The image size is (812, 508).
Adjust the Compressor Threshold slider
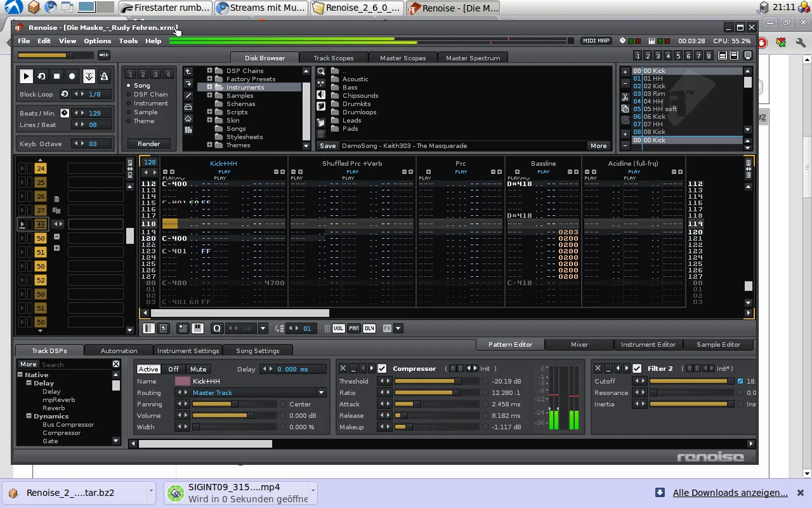[436, 381]
